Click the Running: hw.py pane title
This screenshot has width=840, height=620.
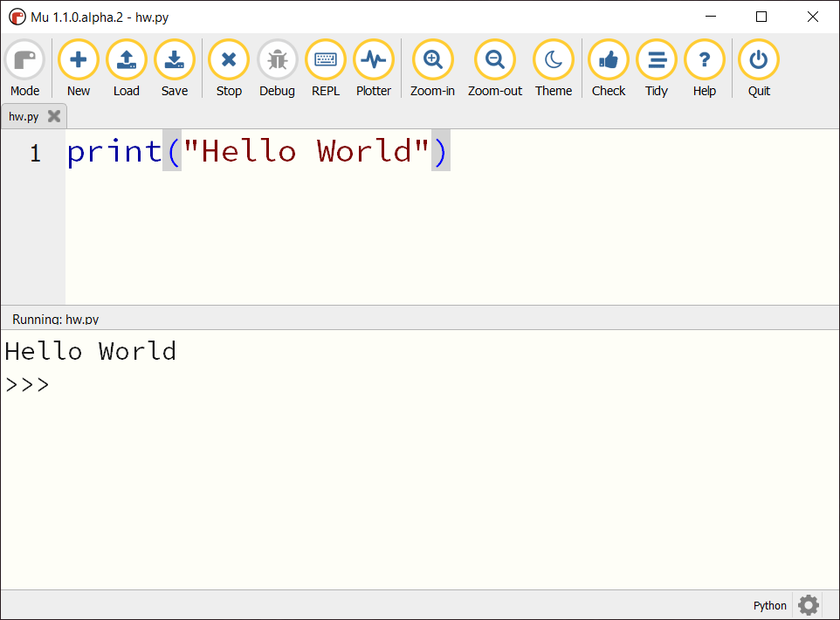[56, 320]
